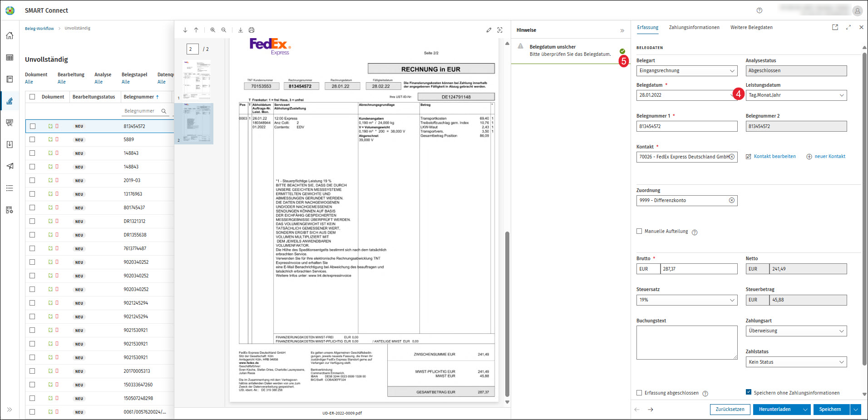Screen dimensions: 868x420
Task: Select the row 813454572 checkbox
Action: tap(32, 126)
